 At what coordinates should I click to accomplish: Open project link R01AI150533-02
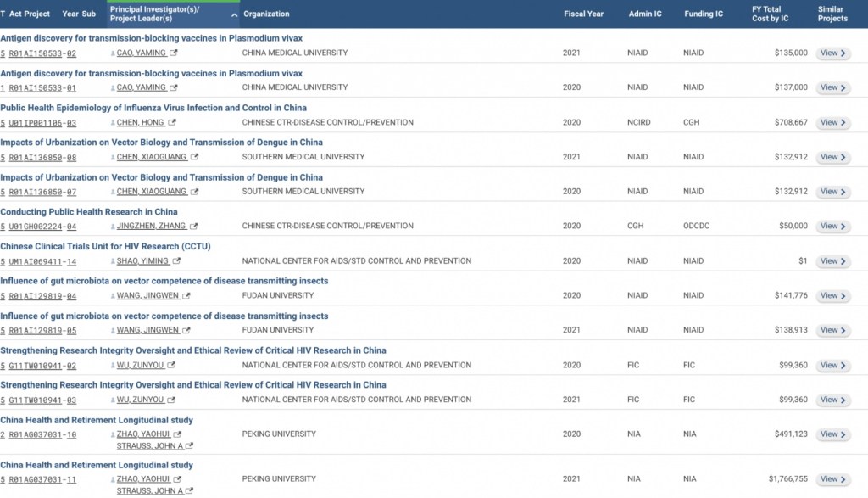click(41, 53)
